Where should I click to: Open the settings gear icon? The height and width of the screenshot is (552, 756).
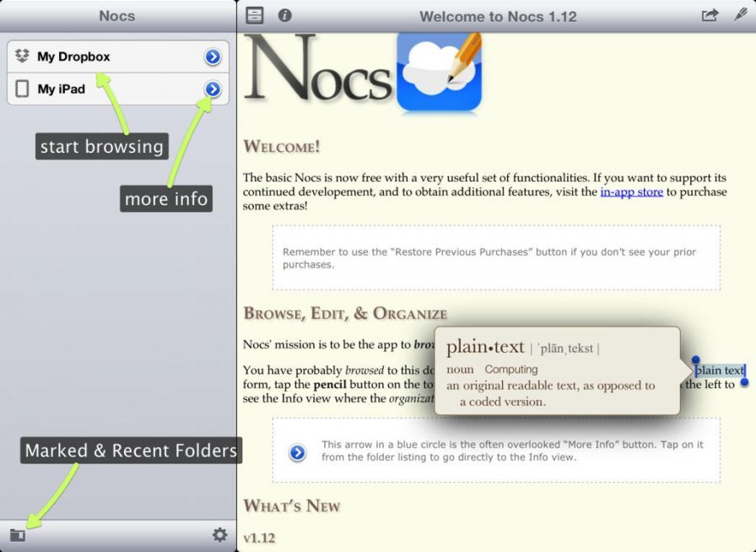coord(220,533)
